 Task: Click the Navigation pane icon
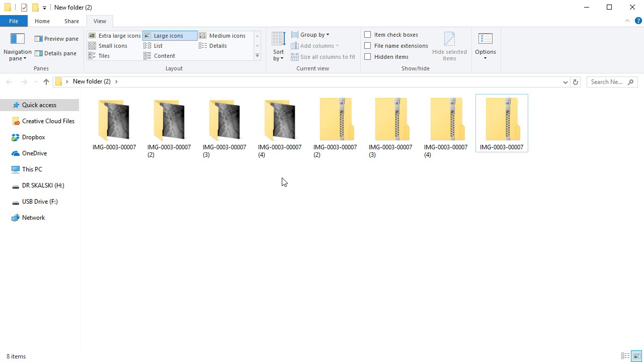pos(17,39)
